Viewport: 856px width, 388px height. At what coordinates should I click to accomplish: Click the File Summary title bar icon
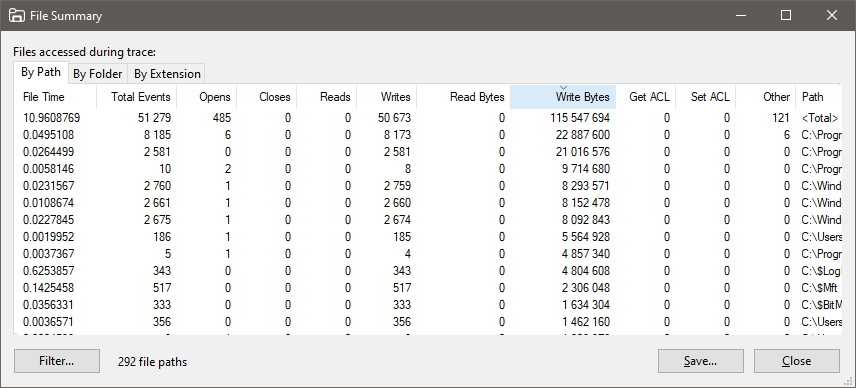(x=16, y=15)
